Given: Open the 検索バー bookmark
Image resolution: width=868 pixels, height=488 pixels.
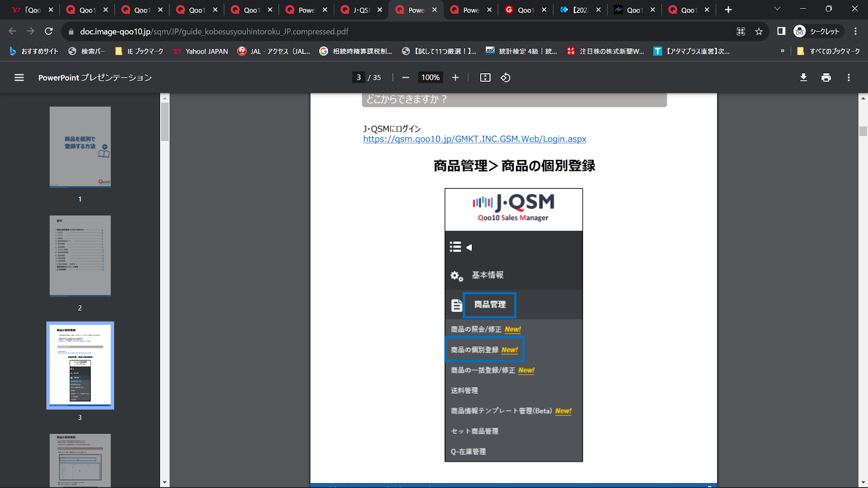Looking at the screenshot, I should 87,51.
